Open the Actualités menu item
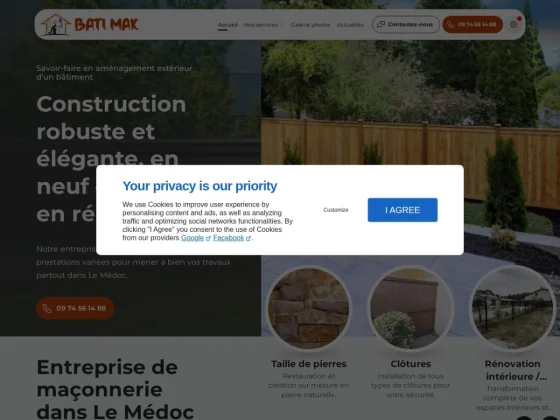 (350, 25)
